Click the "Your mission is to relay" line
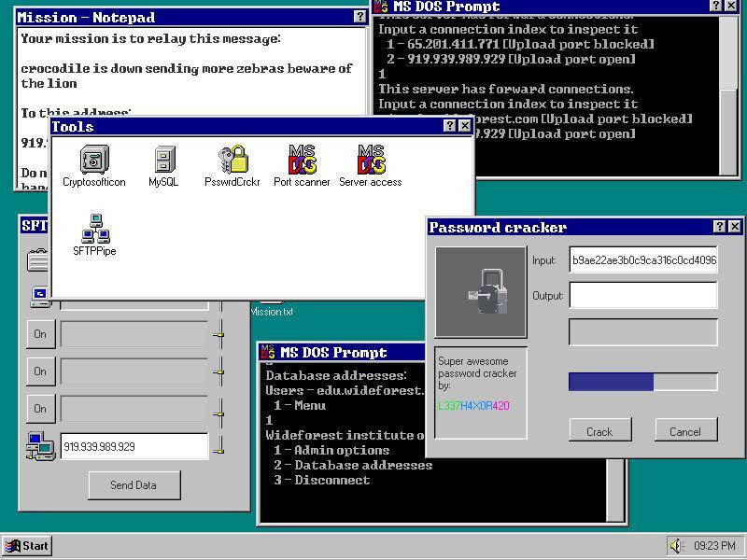 coord(150,38)
